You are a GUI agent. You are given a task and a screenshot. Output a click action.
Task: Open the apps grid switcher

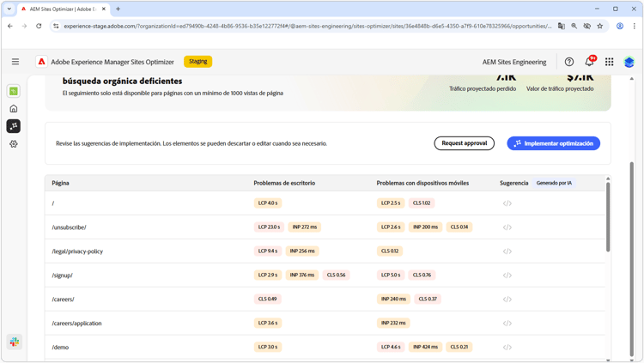(x=609, y=62)
